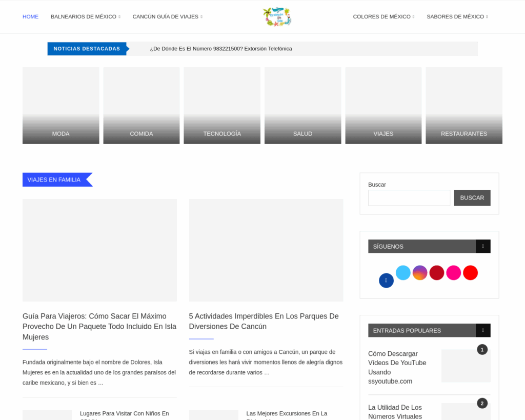Open the Restaurantes category tile
The image size is (525, 420).
tap(464, 106)
